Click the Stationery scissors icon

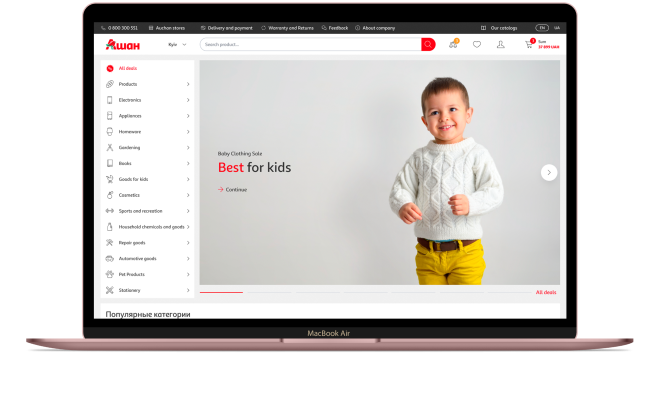click(109, 290)
